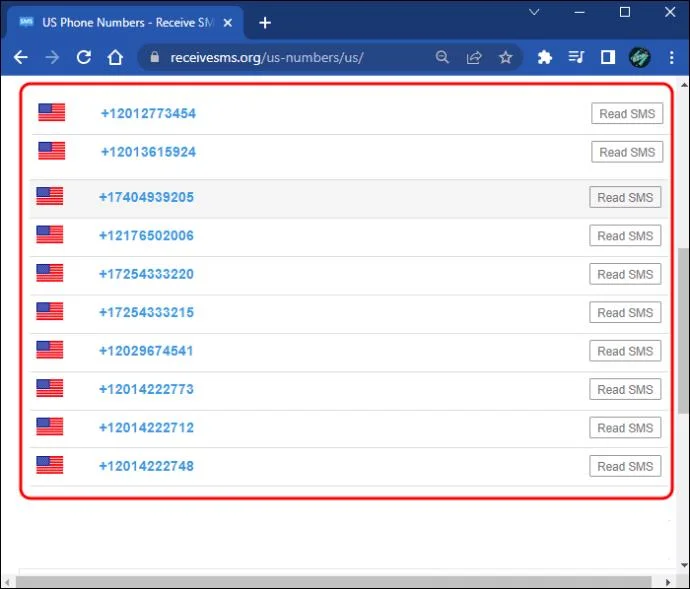Click the US flag beside +12012773454

pos(51,112)
